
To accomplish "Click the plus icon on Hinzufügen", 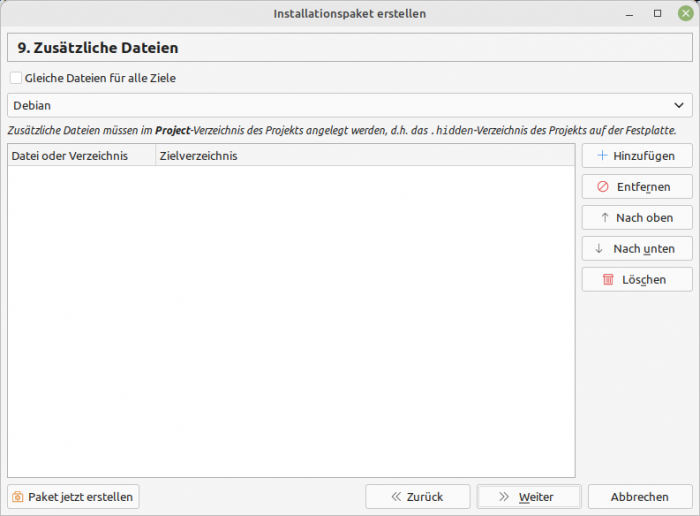I will pos(602,156).
